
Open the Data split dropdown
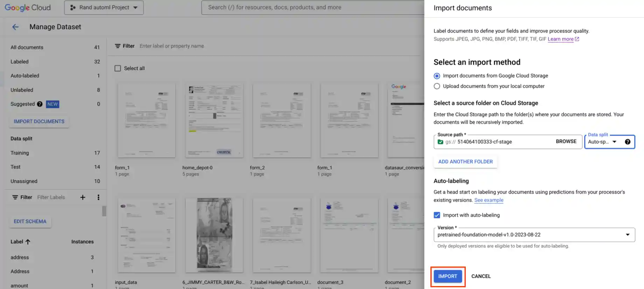[603, 142]
